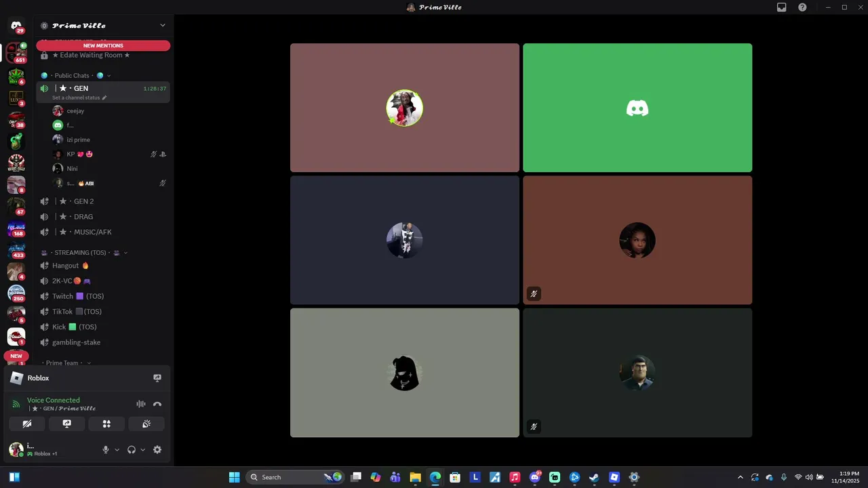
Task: Open headphone output options arrow
Action: click(142, 449)
